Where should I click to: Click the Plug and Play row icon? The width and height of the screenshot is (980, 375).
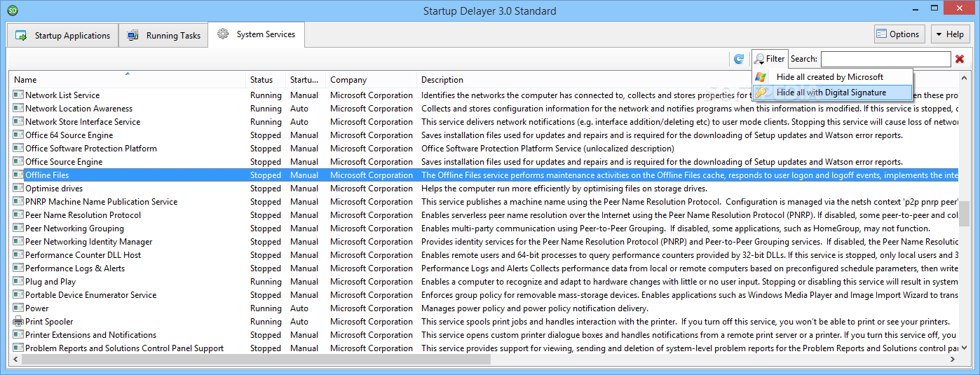(18, 281)
